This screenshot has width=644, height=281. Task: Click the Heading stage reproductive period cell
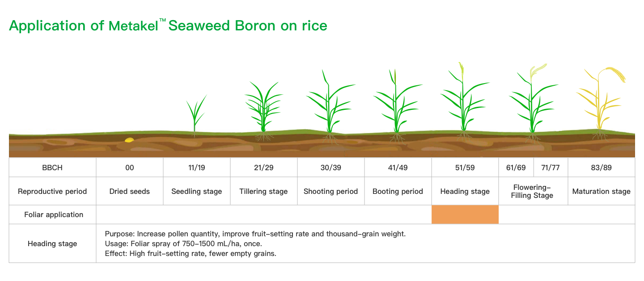(465, 191)
